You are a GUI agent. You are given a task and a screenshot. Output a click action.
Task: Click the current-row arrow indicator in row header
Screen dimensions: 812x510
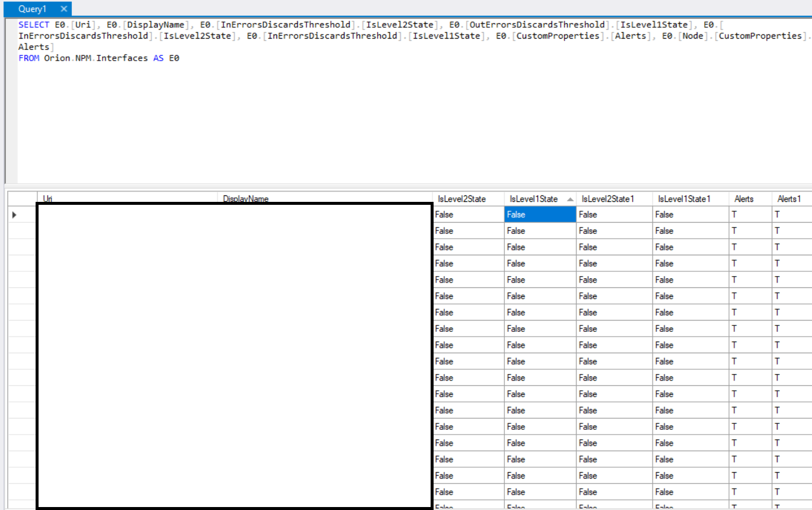point(14,214)
